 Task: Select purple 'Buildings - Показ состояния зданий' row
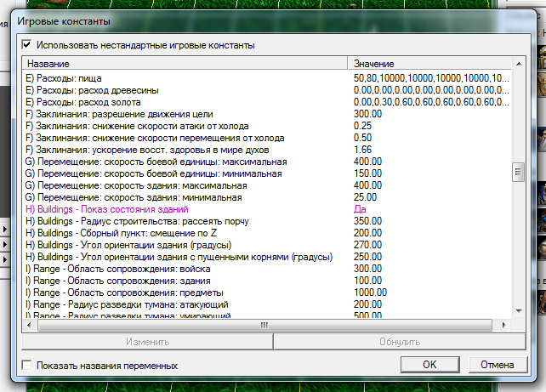(267, 209)
